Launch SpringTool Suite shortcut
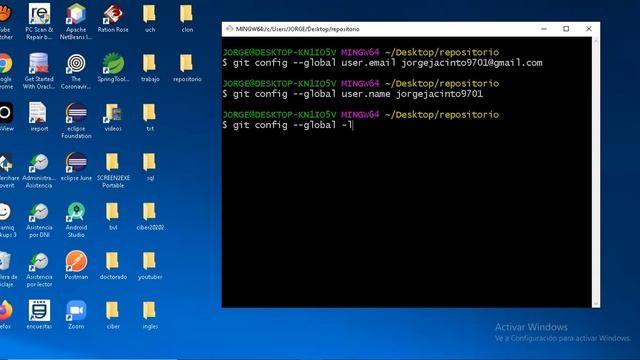640x360 pixels. (113, 68)
